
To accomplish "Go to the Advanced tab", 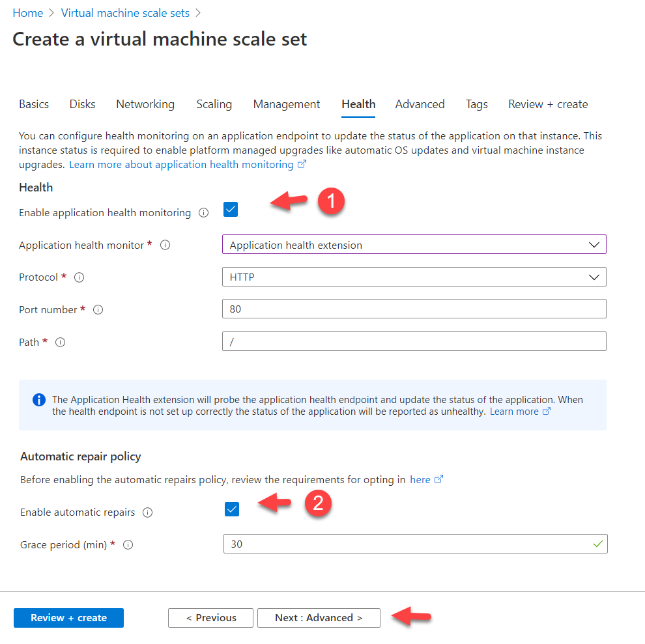I will click(x=420, y=104).
